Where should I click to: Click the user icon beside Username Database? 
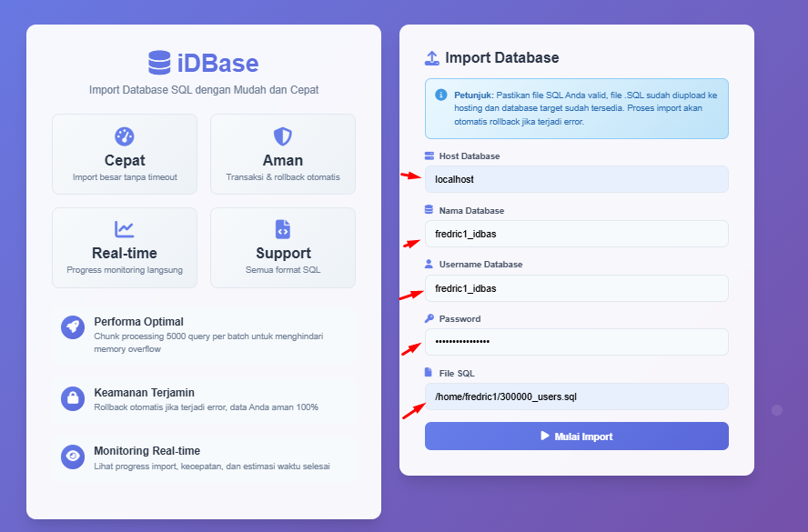[x=429, y=265]
